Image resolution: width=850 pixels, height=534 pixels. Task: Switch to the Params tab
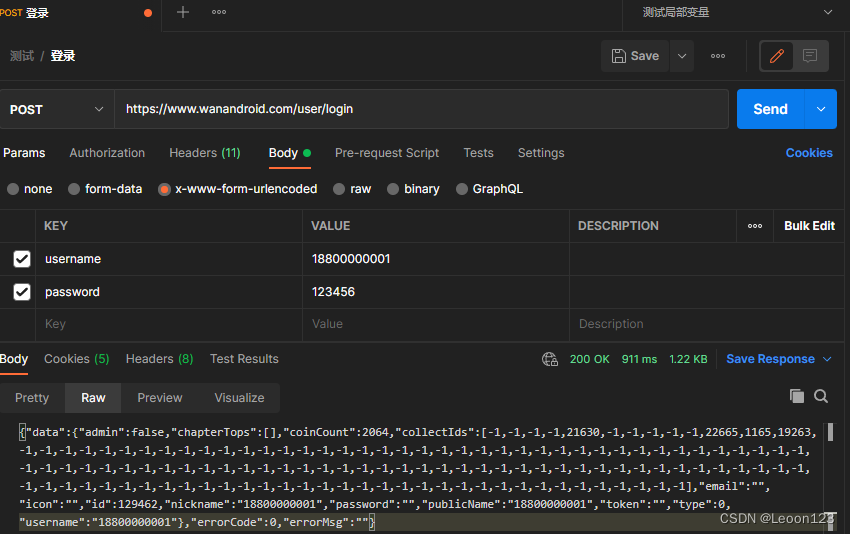(24, 153)
